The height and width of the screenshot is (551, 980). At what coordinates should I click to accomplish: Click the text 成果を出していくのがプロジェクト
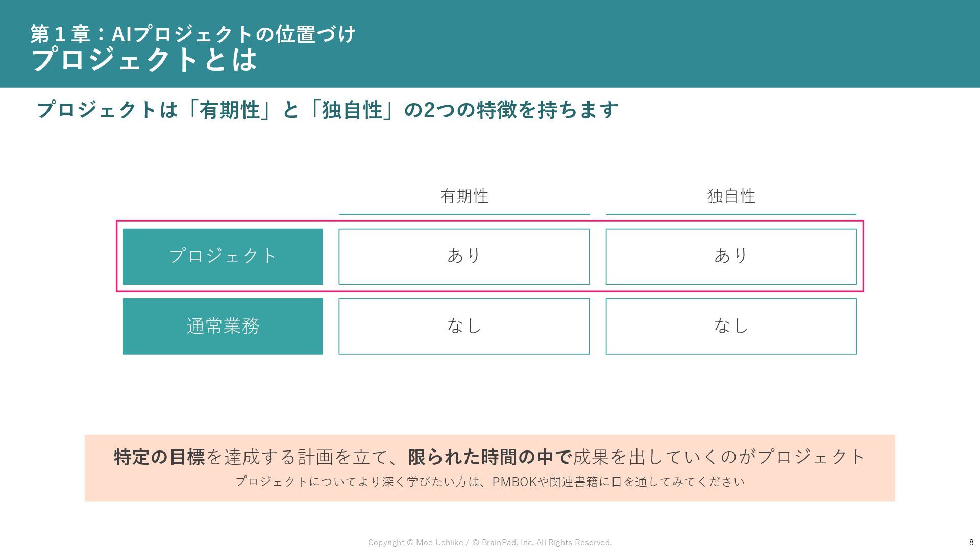coord(719,457)
